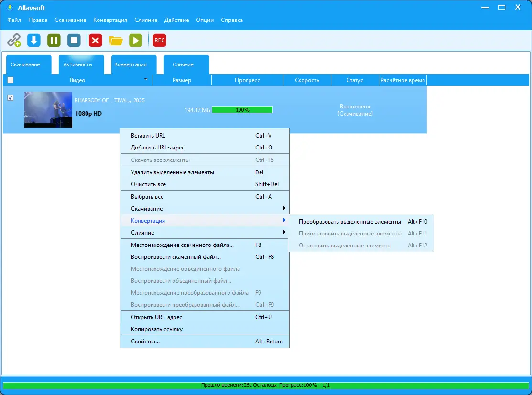Viewport: 532px width, 395px height.
Task: Select the Download arrow toolbar icon
Action: pyautogui.click(x=33, y=40)
